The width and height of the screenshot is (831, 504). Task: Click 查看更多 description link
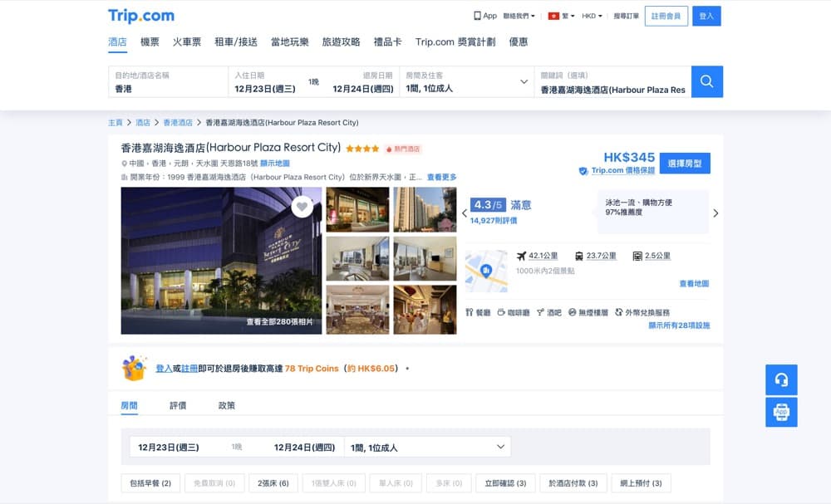(x=441, y=178)
